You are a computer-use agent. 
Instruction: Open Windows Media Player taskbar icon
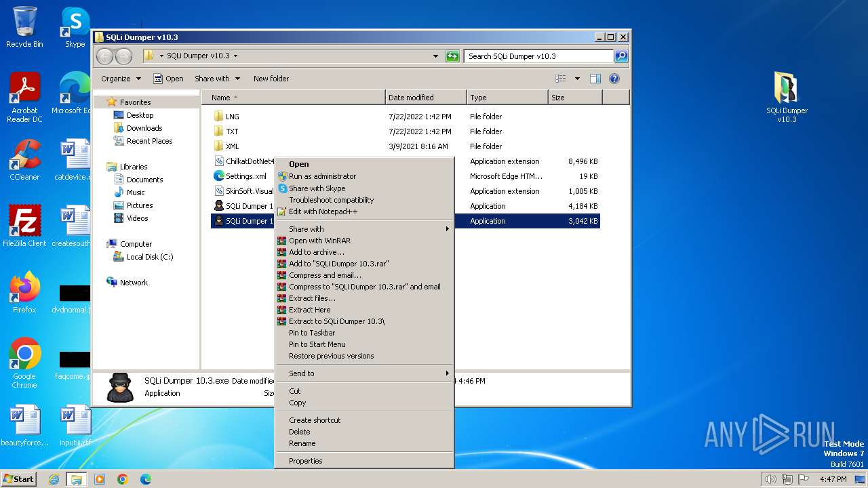[100, 479]
